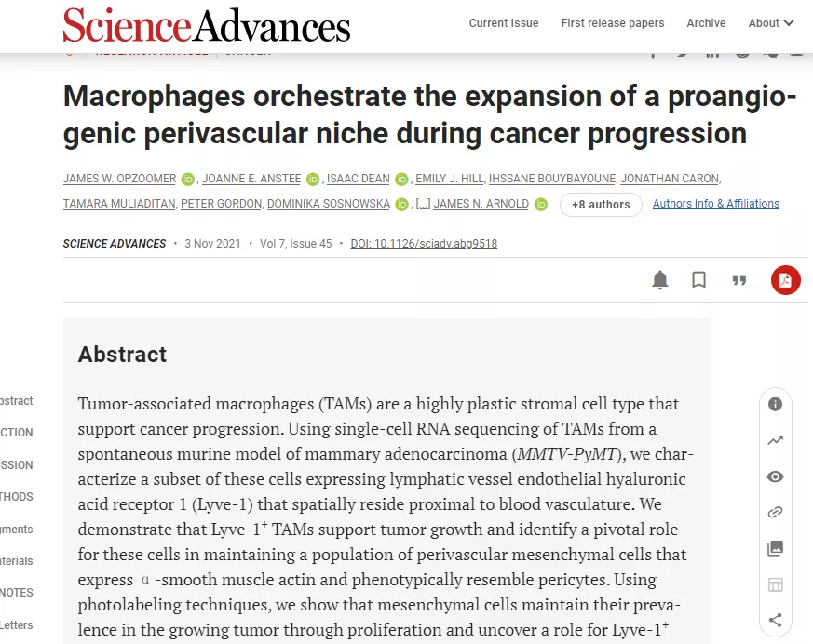Follow the DOI 10.1126/sciadv.abg9518 link
813x644 pixels.
(424, 244)
